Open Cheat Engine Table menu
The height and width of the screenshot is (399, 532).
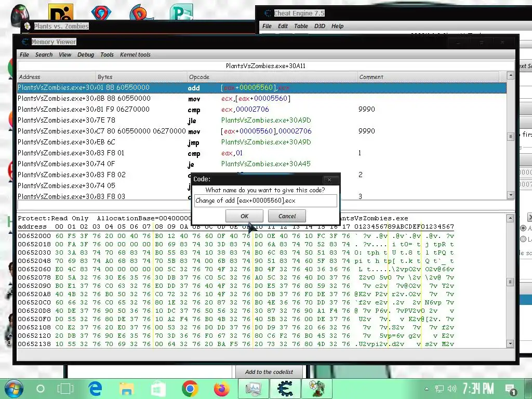click(301, 26)
